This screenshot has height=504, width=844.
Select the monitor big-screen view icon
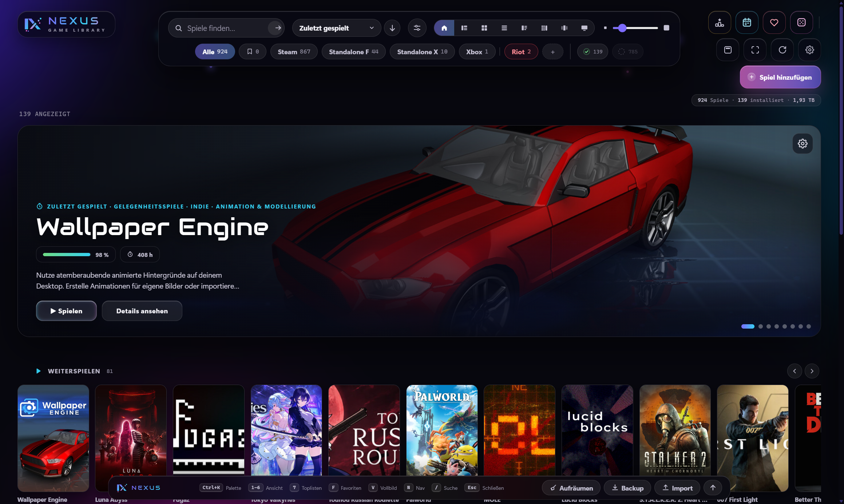tap(584, 28)
